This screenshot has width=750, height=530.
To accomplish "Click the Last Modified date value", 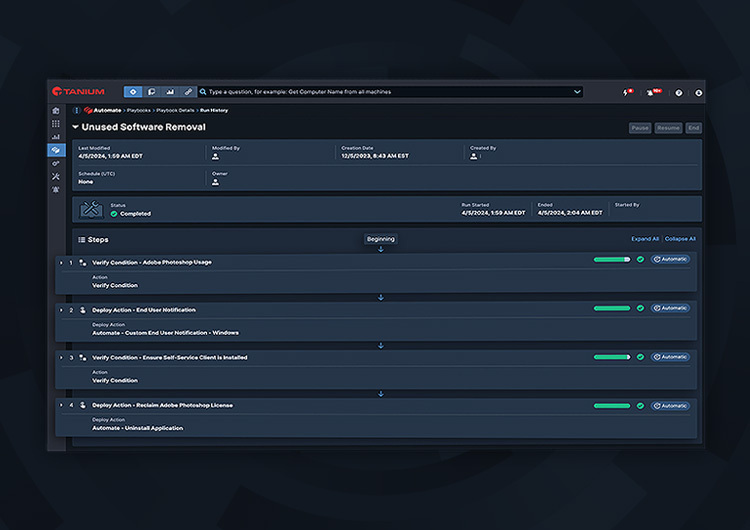I will 110,156.
